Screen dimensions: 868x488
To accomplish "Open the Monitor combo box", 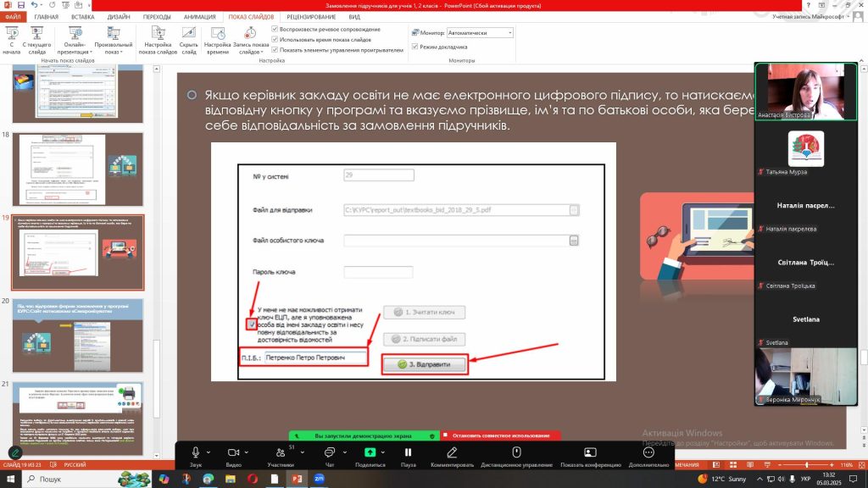I will click(480, 33).
